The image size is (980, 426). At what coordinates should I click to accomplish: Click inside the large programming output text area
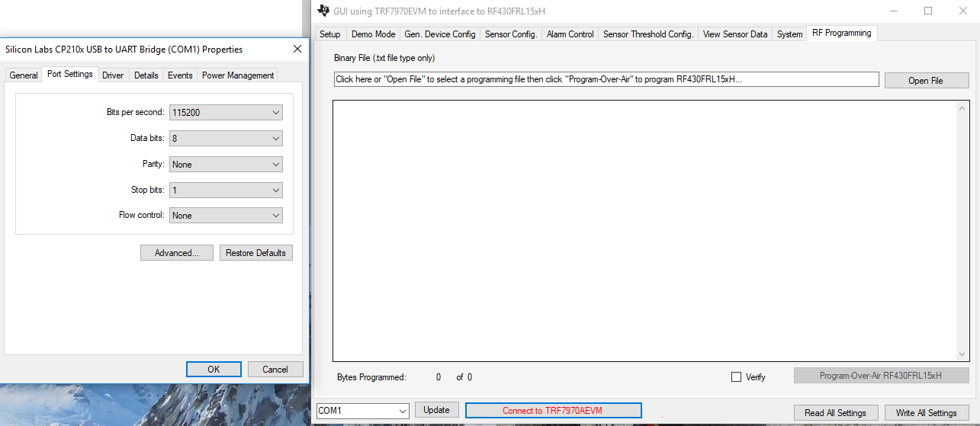[x=644, y=230]
